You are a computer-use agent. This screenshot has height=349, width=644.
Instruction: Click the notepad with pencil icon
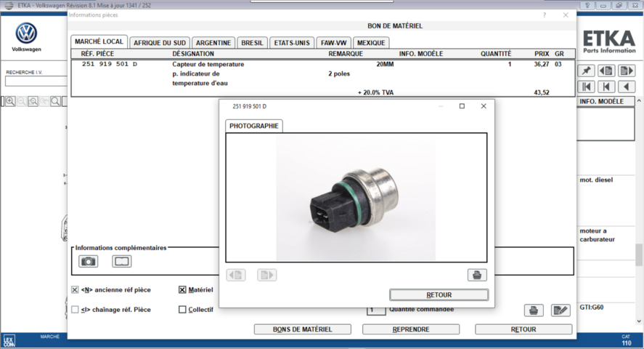[x=561, y=310]
